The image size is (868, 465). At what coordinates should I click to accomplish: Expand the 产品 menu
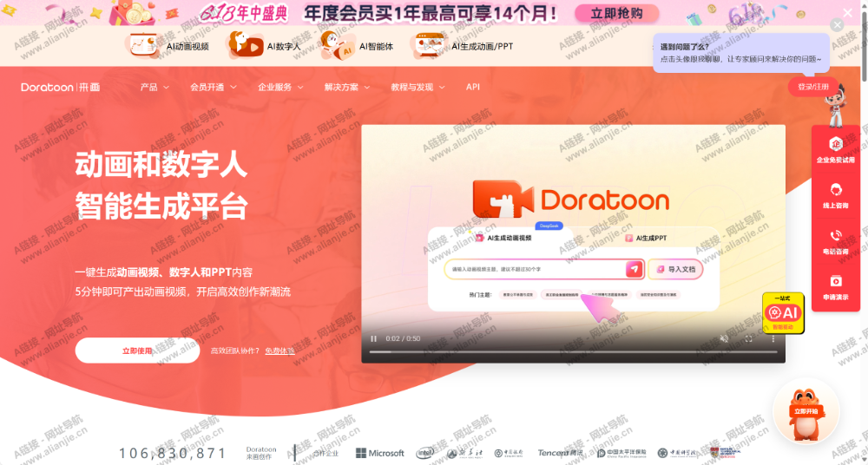(155, 87)
